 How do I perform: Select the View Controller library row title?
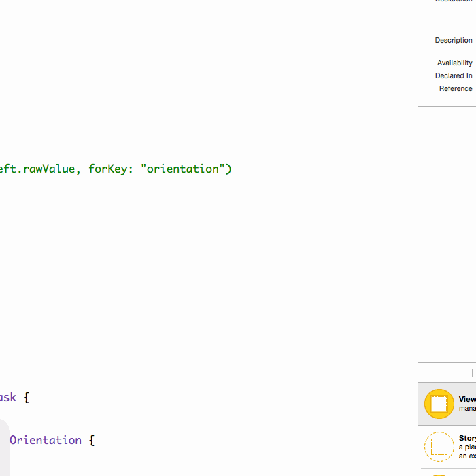pyautogui.click(x=467, y=400)
